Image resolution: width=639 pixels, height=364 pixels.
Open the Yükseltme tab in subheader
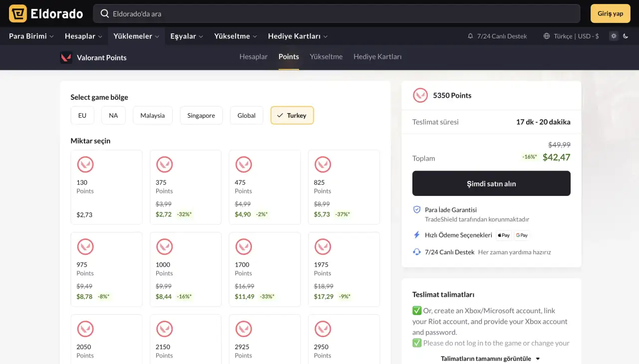pyautogui.click(x=326, y=57)
